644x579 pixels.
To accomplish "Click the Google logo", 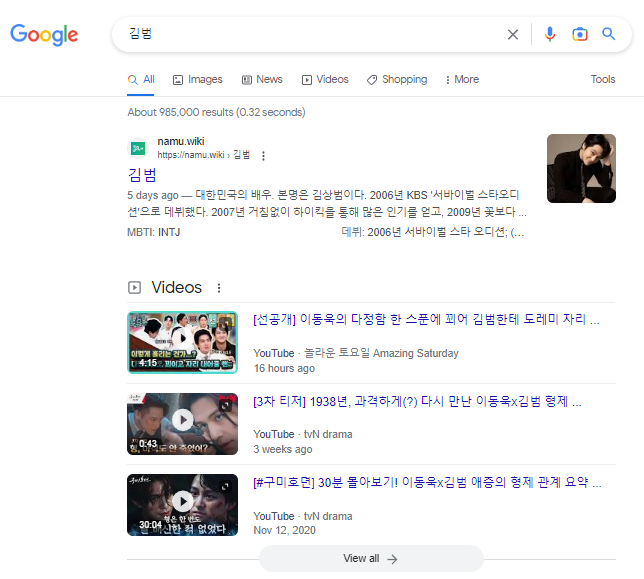I will 44,34.
